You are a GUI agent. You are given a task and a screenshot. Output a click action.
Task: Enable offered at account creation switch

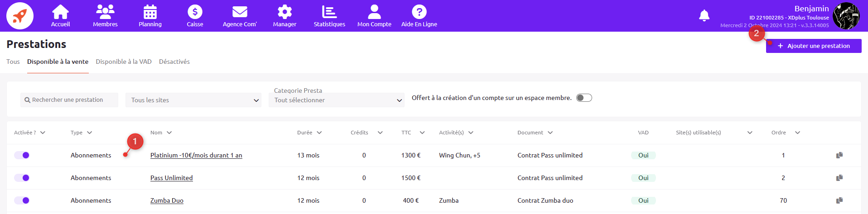point(584,98)
